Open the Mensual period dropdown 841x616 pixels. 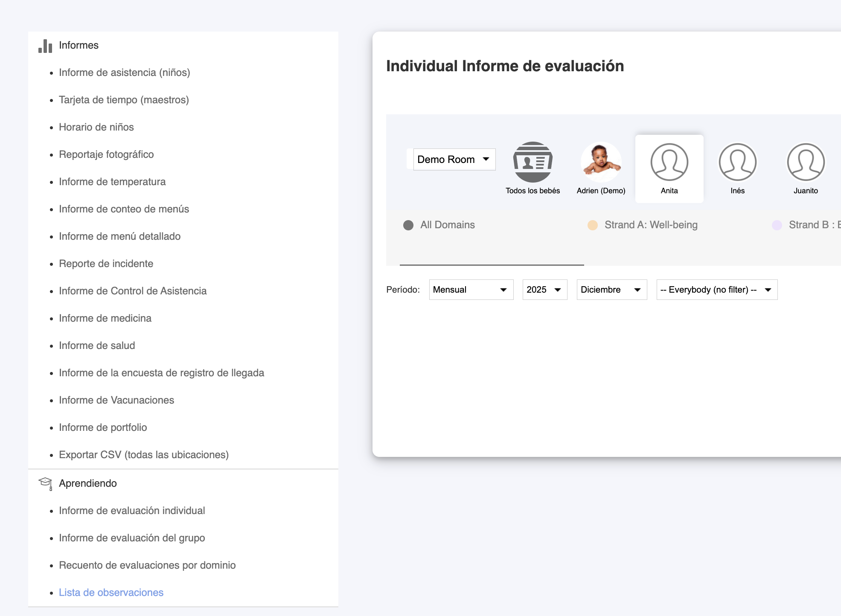click(x=471, y=290)
